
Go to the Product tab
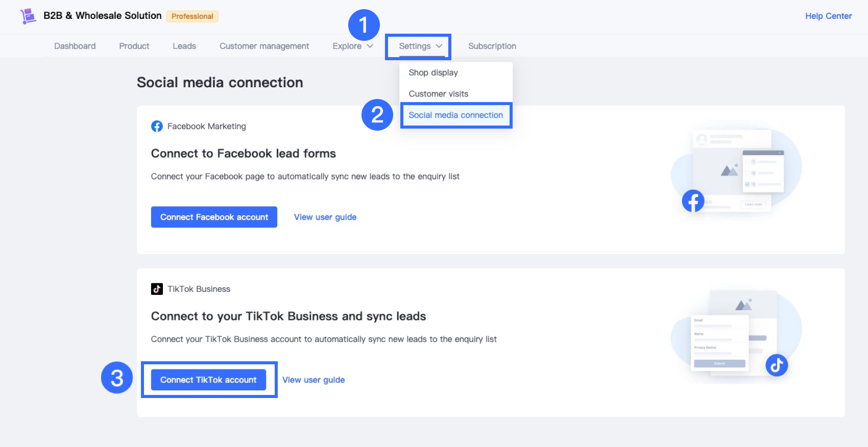(x=134, y=46)
